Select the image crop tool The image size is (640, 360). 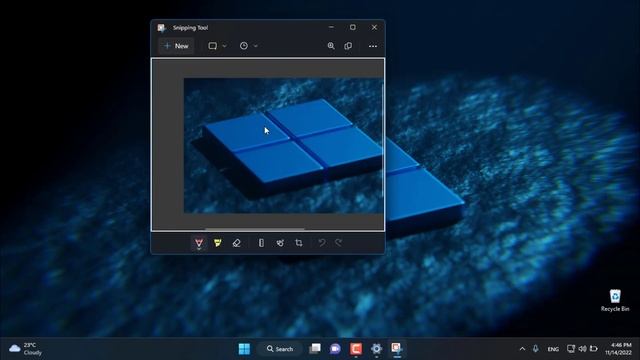(299, 243)
